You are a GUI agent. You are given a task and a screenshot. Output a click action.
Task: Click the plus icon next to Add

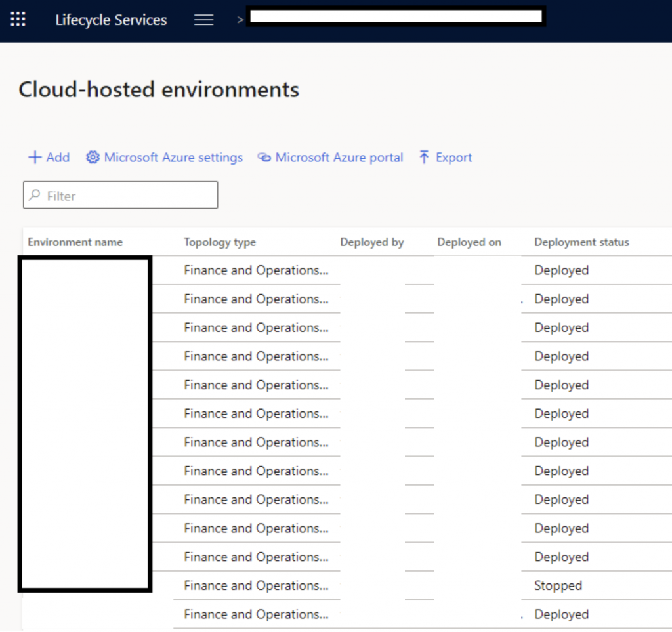click(x=35, y=158)
